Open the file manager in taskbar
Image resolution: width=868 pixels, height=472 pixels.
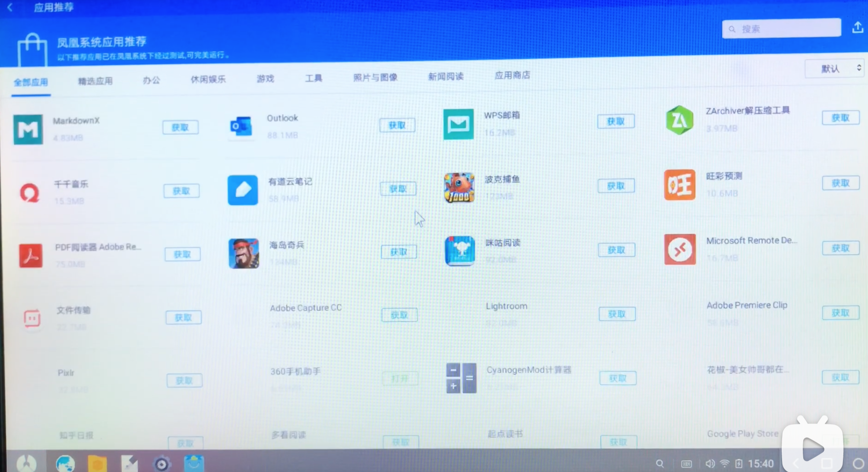[97, 463]
